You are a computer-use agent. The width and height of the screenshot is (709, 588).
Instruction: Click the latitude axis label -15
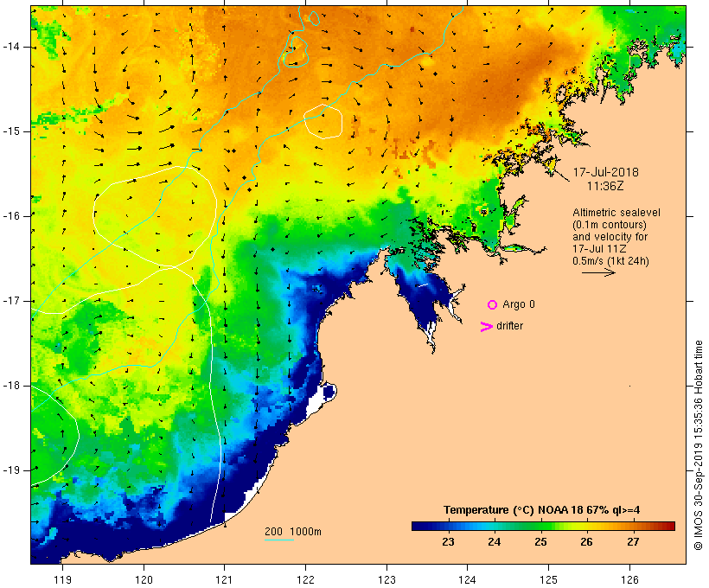[x=10, y=131]
